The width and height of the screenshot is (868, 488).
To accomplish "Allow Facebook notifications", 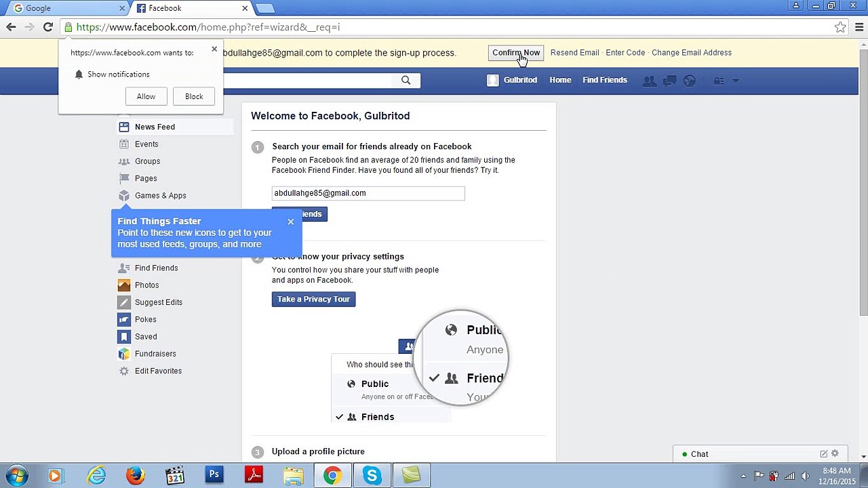I will coord(146,96).
